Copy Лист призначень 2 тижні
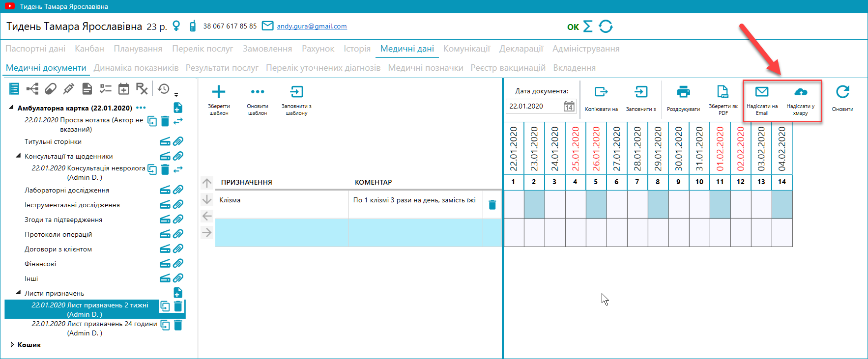 pyautogui.click(x=165, y=306)
